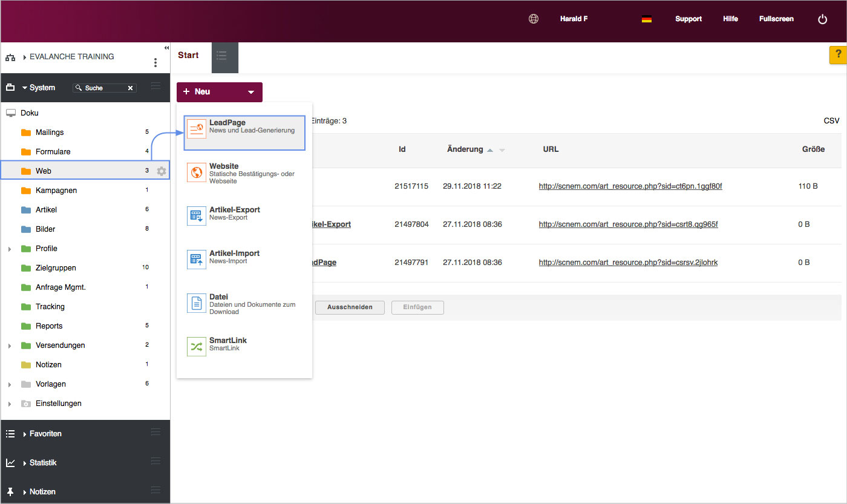This screenshot has height=504, width=847.
Task: Download the CSV export link
Action: (831, 121)
